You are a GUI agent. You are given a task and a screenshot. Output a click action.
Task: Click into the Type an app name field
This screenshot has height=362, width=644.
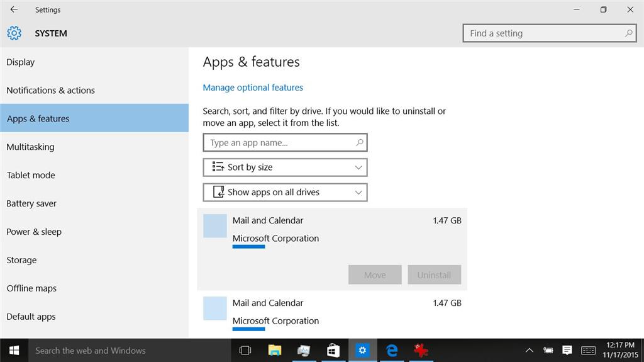[x=285, y=142]
